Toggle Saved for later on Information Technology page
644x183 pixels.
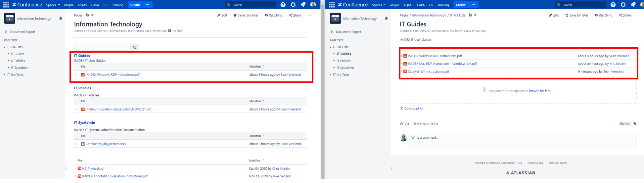coord(246,15)
